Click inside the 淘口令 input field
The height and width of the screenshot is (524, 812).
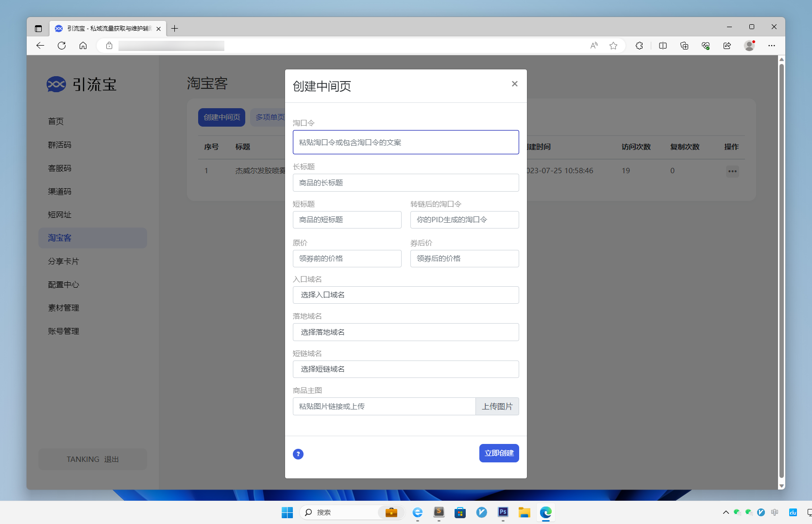pyautogui.click(x=406, y=142)
